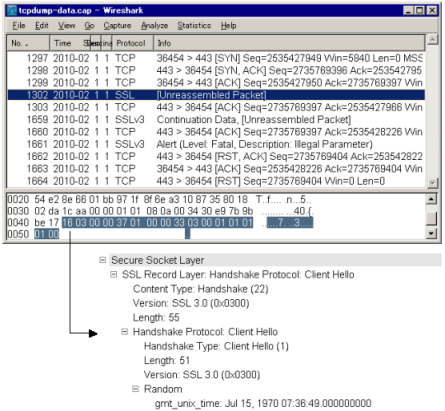Collapse the Random node
This screenshot has width=445, height=411.
click(x=136, y=389)
